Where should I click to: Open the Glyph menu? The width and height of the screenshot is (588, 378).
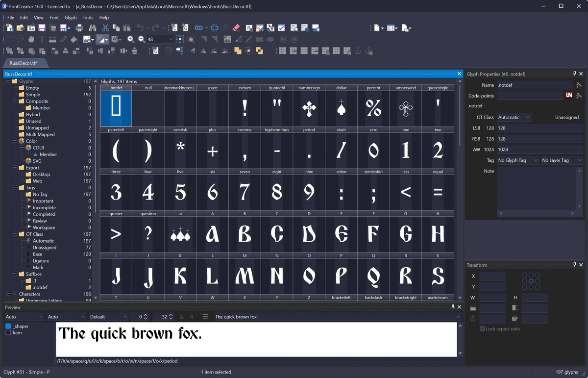(71, 18)
